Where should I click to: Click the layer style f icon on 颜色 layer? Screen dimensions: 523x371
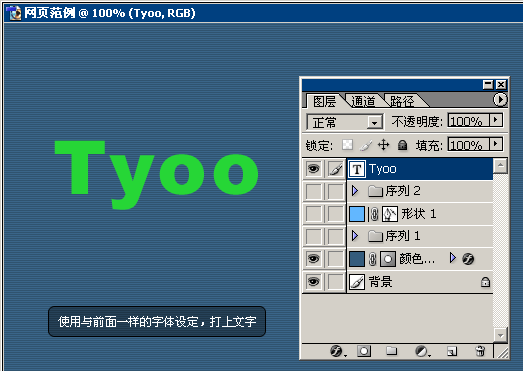468,259
